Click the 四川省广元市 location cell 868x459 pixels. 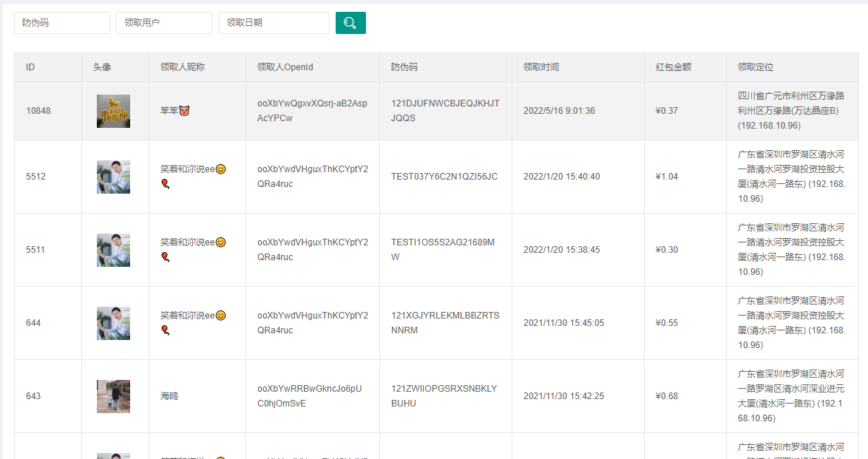click(x=791, y=111)
